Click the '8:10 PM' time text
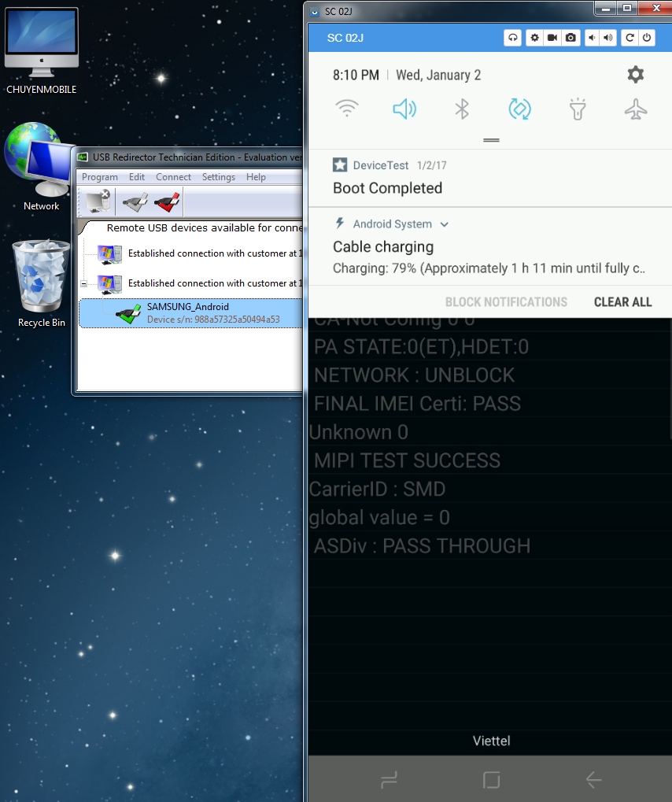Screen dimensions: 672x802 356,76
